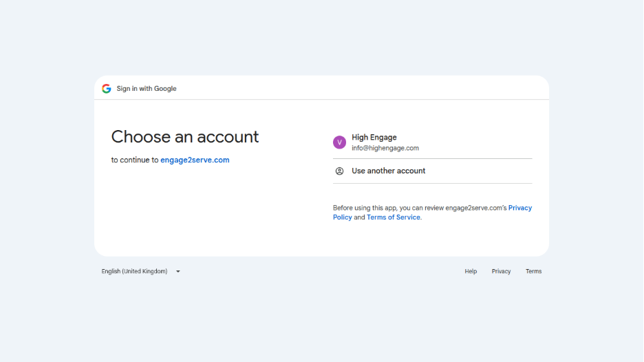Screen dimensions: 644x362
Task: Open the English (United Kingdom) language dropdown
Action: click(141, 271)
